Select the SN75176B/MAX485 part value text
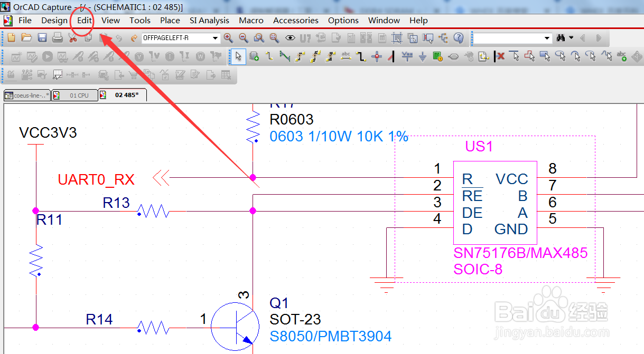This screenshot has width=644, height=354. click(x=520, y=253)
